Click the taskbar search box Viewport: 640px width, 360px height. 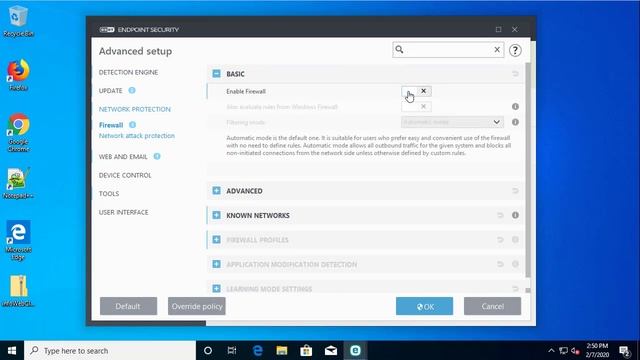(x=110, y=351)
